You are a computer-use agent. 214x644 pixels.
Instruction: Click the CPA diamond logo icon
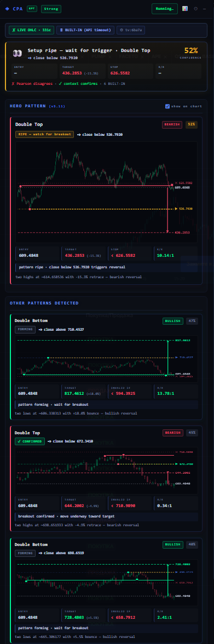click(x=7, y=9)
